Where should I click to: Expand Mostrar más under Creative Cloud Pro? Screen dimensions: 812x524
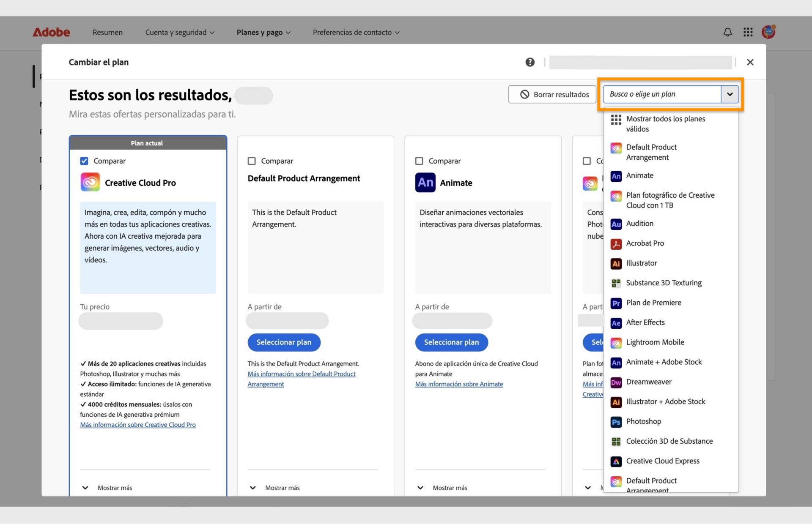[x=115, y=487]
